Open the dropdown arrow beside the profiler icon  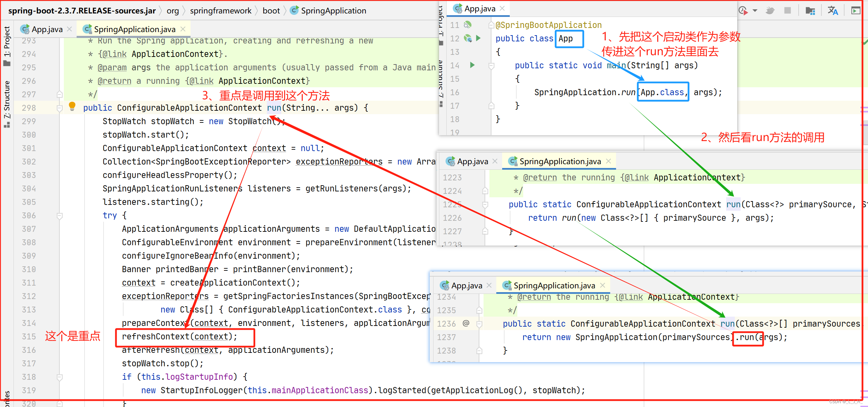pyautogui.click(x=755, y=11)
